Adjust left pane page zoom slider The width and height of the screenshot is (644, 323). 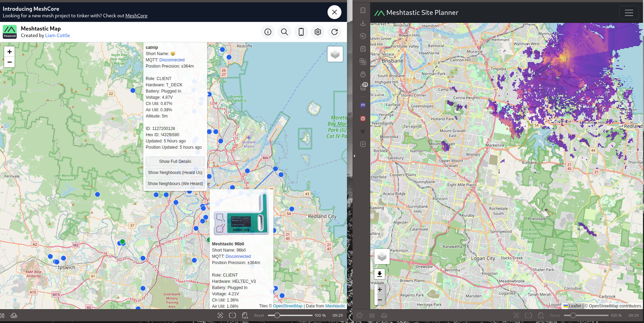click(x=290, y=315)
